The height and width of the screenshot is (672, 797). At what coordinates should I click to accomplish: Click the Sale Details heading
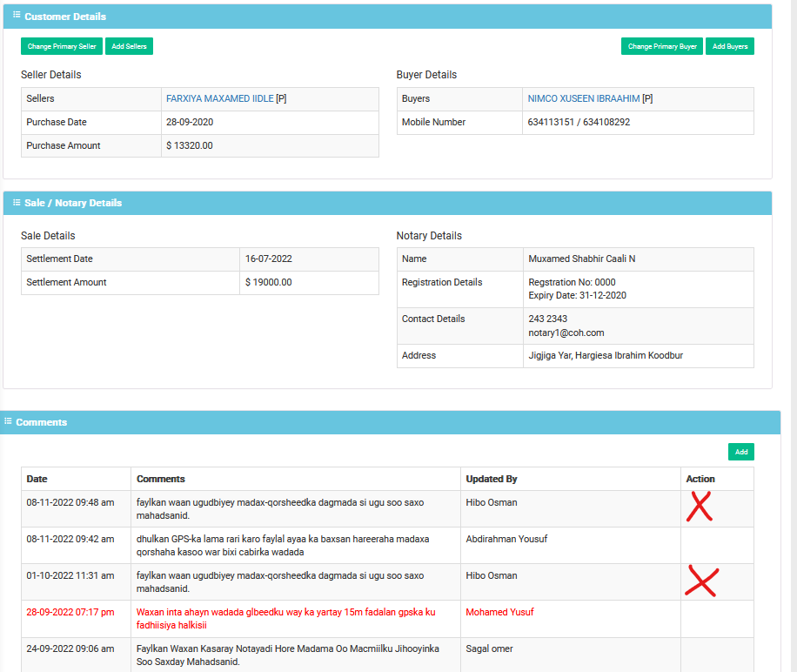pyautogui.click(x=48, y=236)
